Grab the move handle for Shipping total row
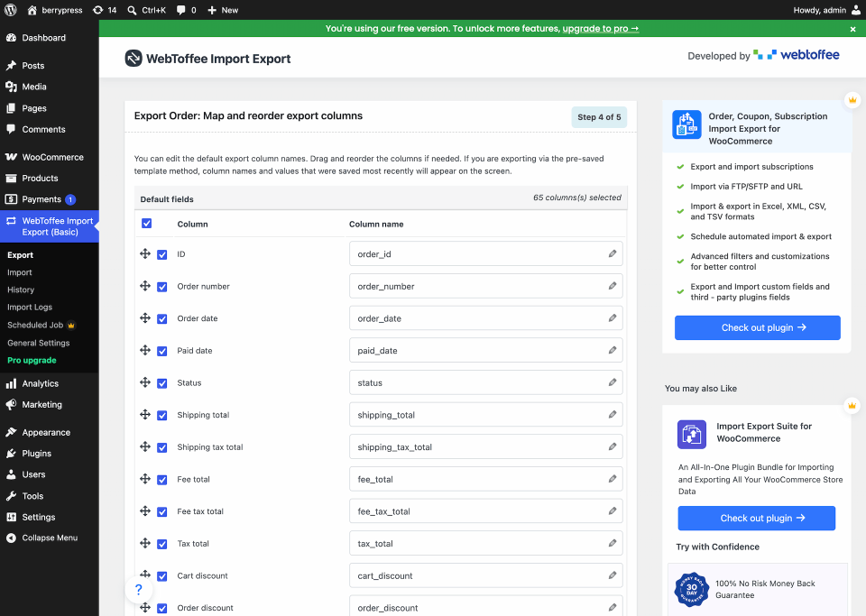Screen dimensions: 866x616 coord(145,414)
